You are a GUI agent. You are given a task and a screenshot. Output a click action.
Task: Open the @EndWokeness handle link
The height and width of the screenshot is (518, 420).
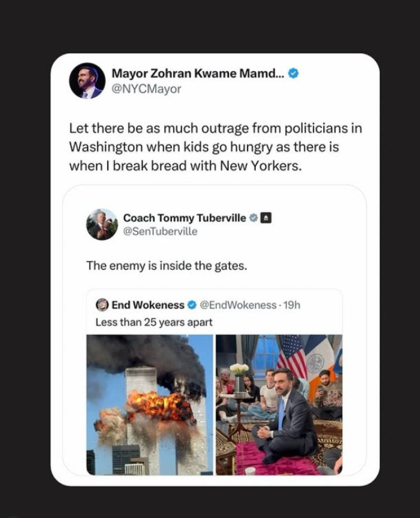pos(238,305)
